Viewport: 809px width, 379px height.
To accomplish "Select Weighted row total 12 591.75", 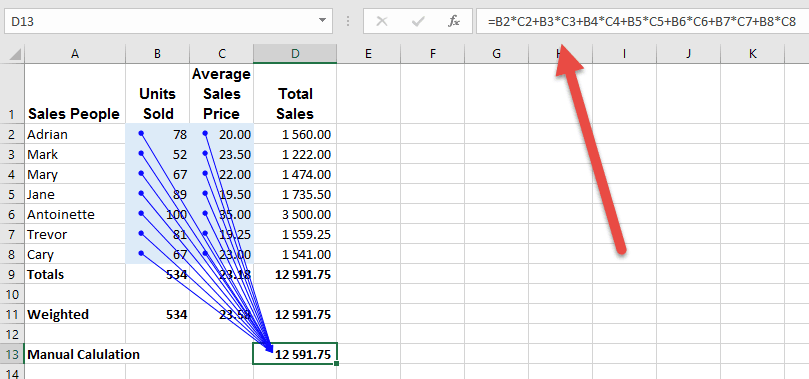I will (x=295, y=315).
